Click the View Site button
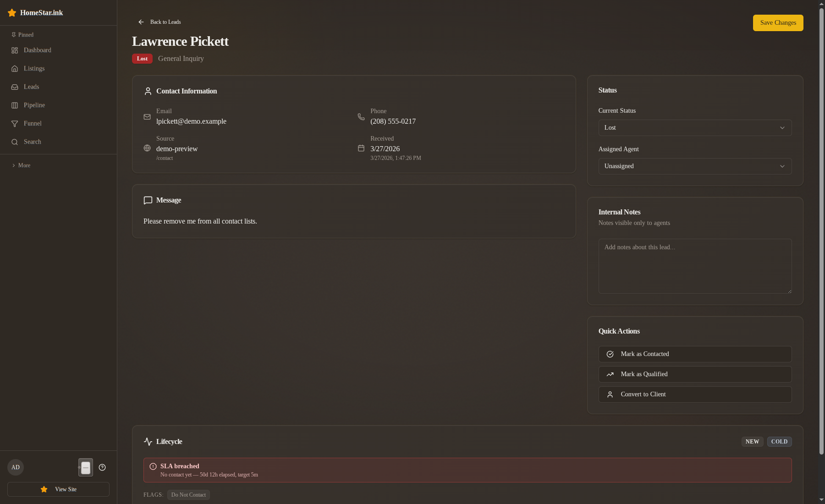The image size is (825, 504). [58, 489]
